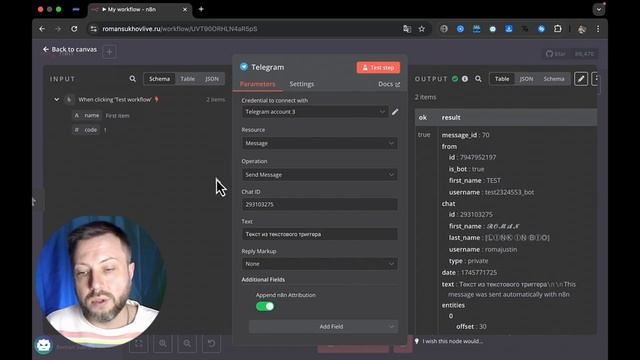Image resolution: width=640 pixels, height=360 pixels.
Task: Reload the current page
Action: (74, 29)
